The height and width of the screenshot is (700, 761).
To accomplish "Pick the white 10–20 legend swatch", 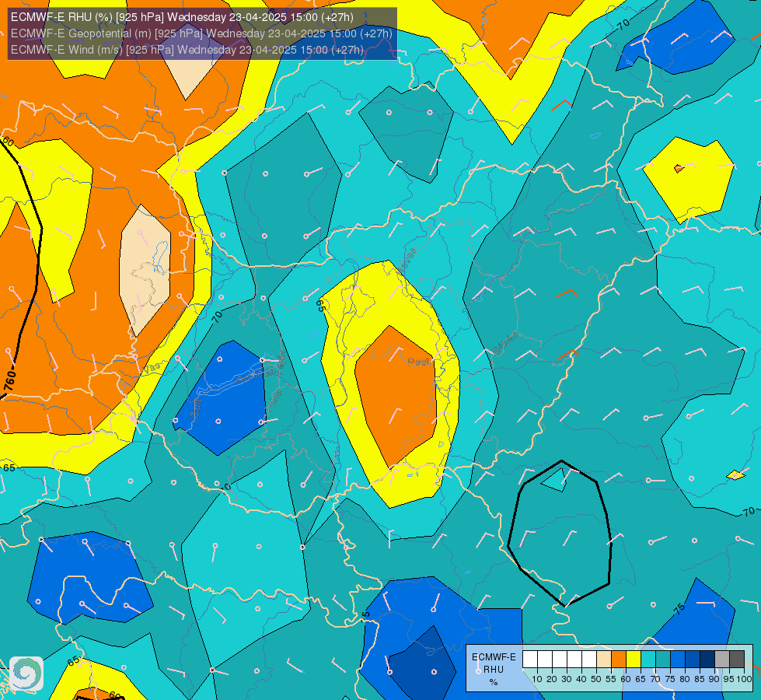I will [545, 660].
